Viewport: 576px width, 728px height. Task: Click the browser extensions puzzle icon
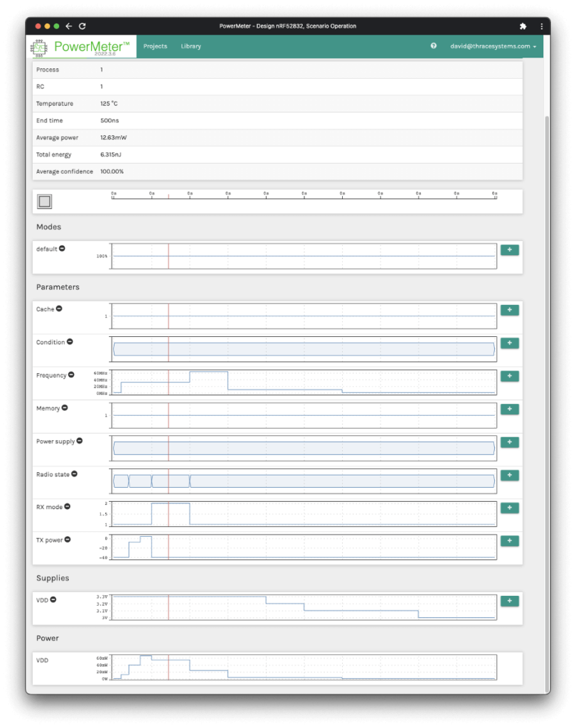tap(523, 26)
